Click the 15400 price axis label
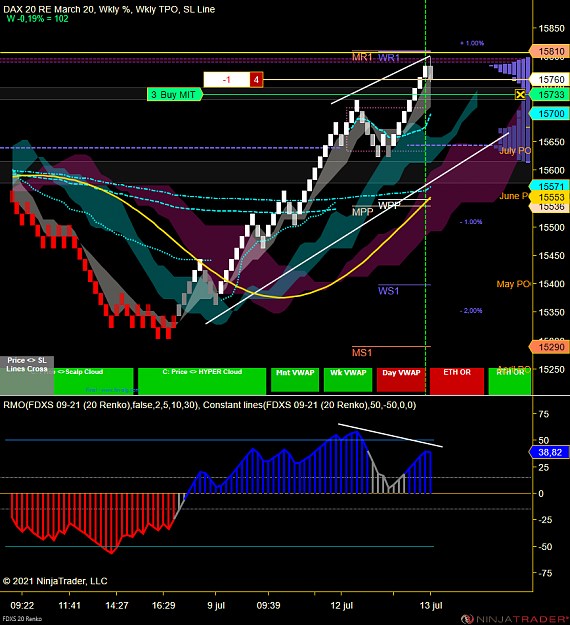The image size is (570, 625). tap(552, 284)
